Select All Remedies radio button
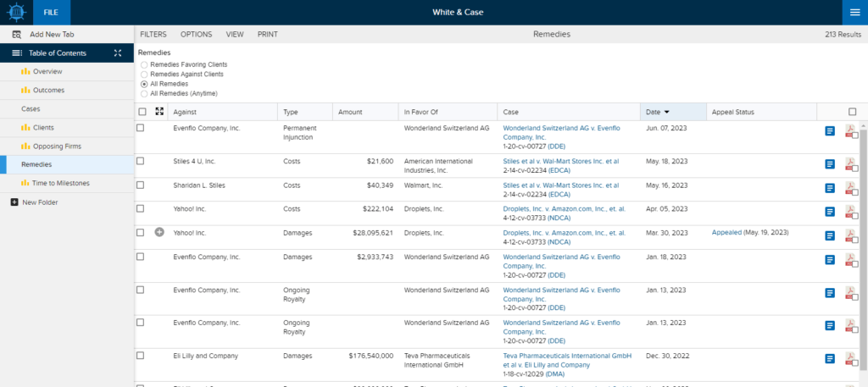The image size is (868, 387). click(144, 84)
